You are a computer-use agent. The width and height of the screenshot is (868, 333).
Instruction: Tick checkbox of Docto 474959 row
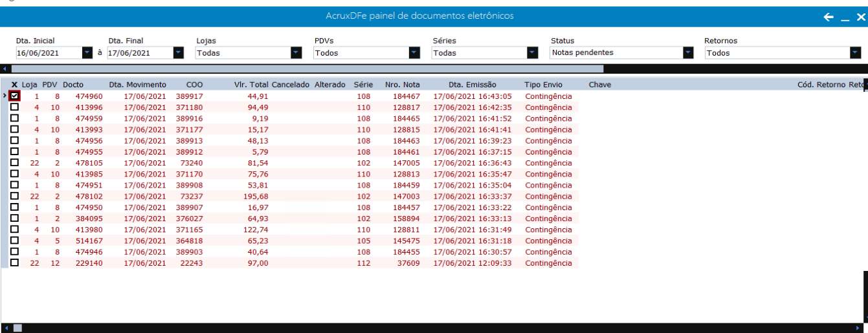pyautogui.click(x=15, y=118)
